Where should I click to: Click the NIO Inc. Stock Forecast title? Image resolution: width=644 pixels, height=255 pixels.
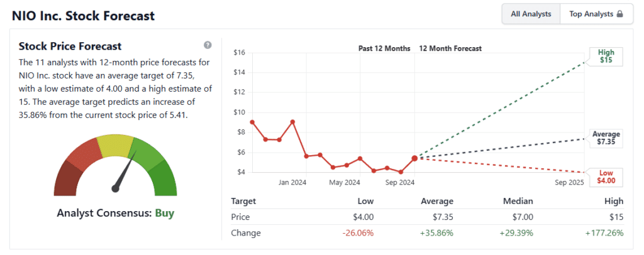[x=83, y=15]
